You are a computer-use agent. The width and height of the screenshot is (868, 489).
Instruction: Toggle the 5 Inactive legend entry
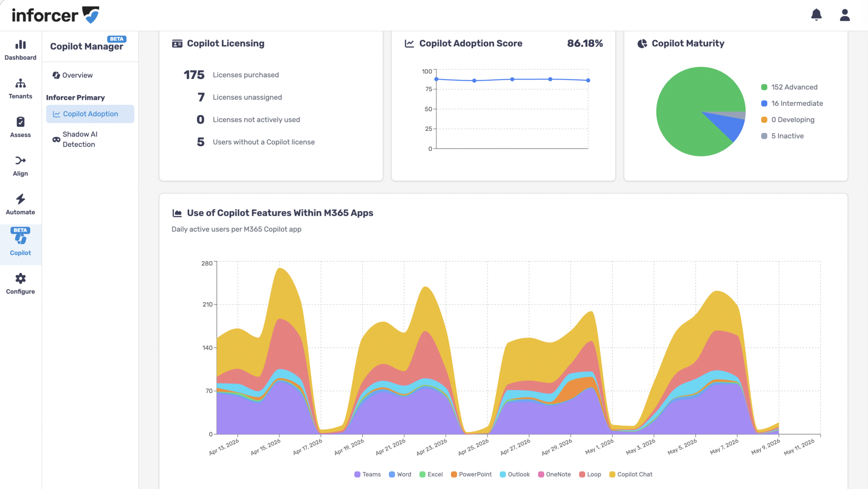tap(783, 136)
